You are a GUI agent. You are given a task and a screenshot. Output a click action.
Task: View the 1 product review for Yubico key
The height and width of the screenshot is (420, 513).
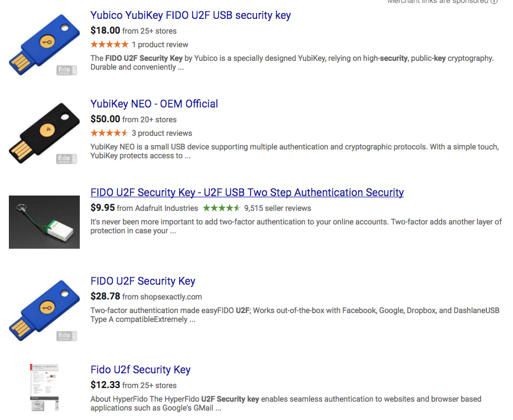tap(160, 45)
